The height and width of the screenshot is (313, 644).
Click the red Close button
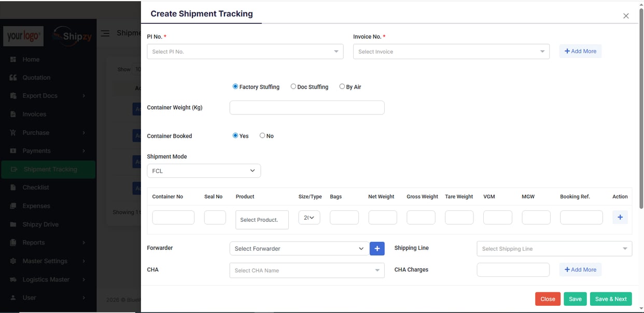pos(548,299)
